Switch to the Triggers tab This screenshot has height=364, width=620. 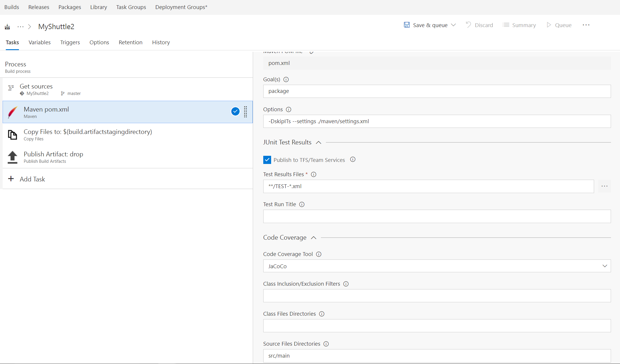point(71,42)
